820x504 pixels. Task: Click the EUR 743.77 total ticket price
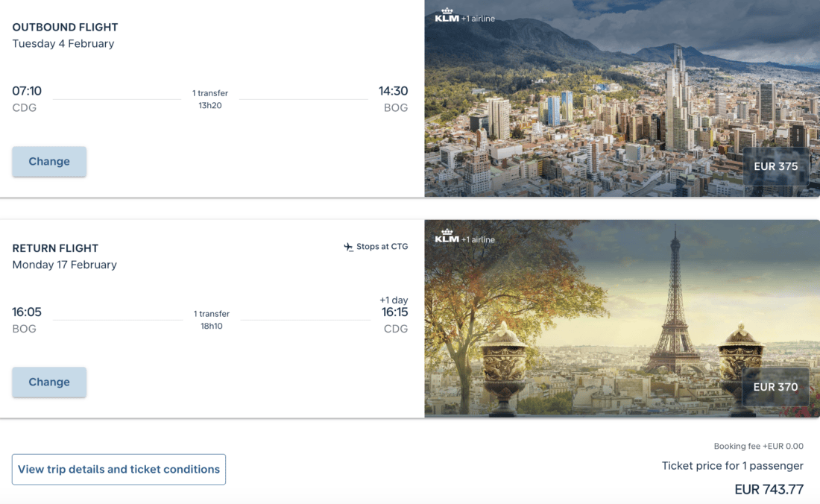point(769,490)
